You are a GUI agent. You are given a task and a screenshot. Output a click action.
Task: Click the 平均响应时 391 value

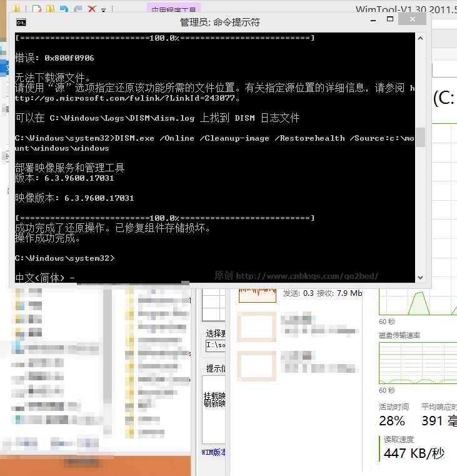[x=439, y=420]
